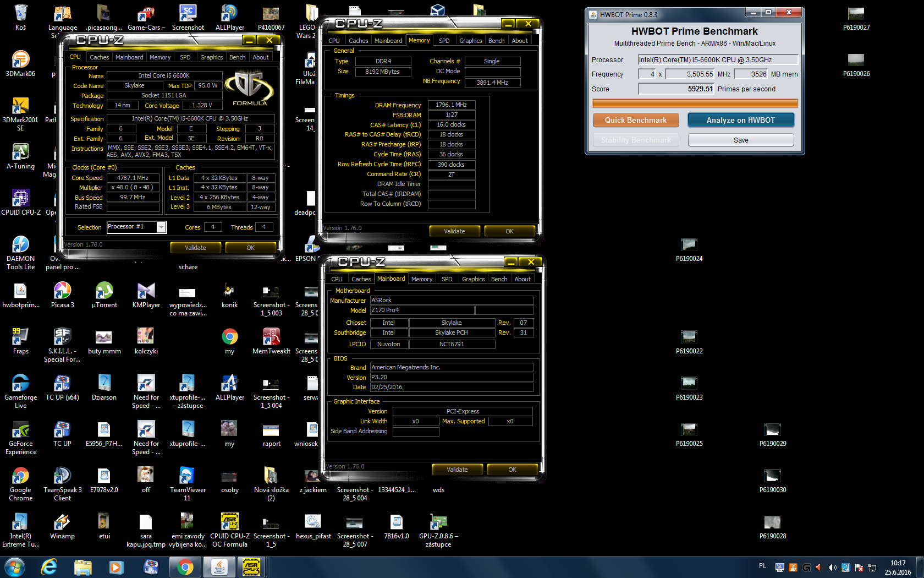The height and width of the screenshot is (578, 924).
Task: Click the HWBOT Prime orange progress bar
Action: pos(695,103)
